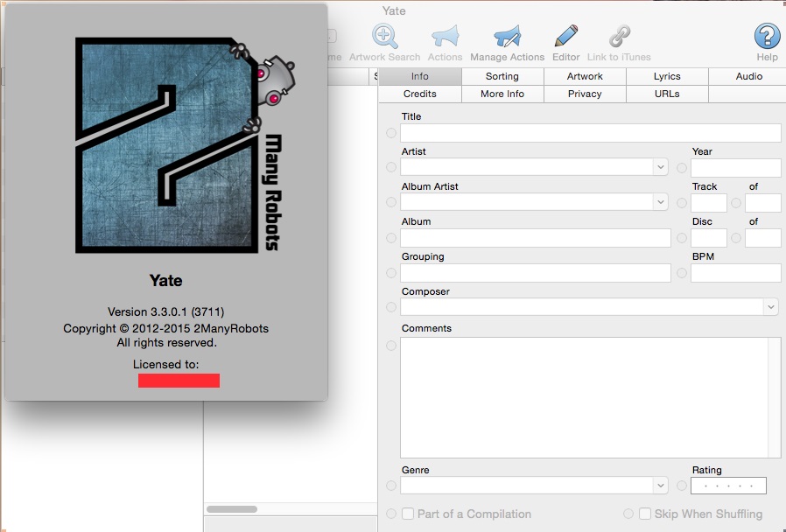Switch to the Privacy tab

[x=585, y=94]
